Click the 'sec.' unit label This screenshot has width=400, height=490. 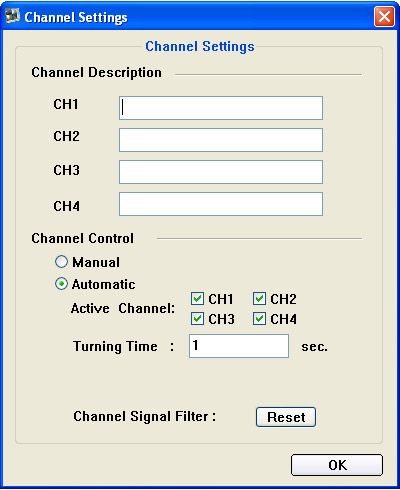314,347
